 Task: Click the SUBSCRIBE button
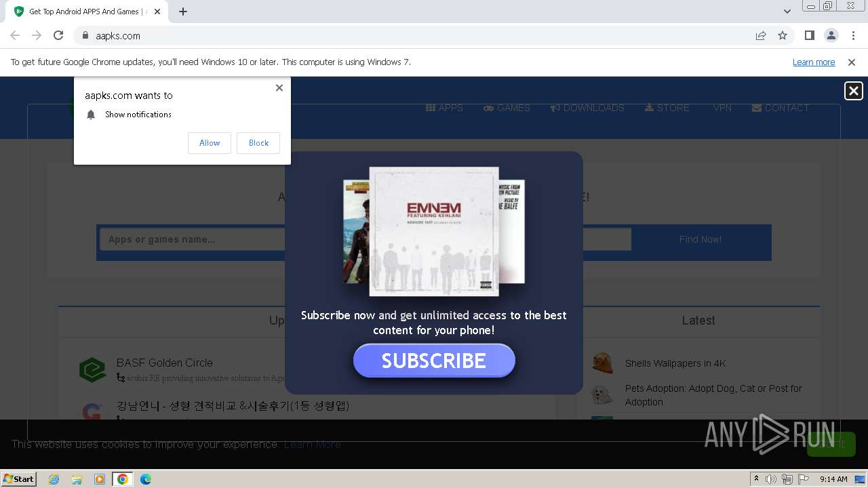click(434, 361)
